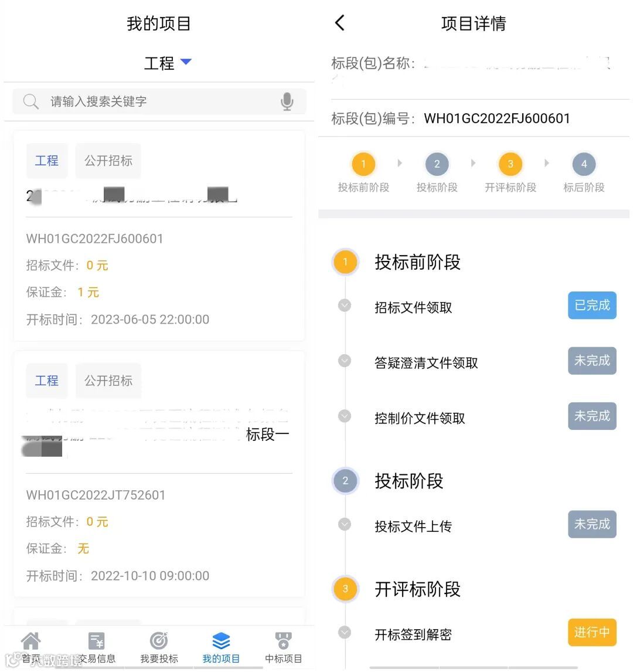This screenshot has width=633, height=672.
Task: Focus the 请输入搜索关键字 search field
Action: coord(158,101)
